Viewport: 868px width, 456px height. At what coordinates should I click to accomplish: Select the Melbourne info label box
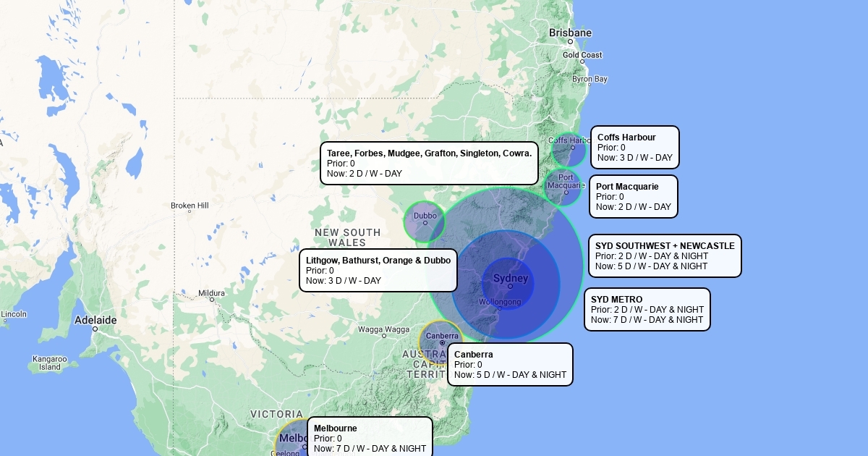pyautogui.click(x=370, y=437)
